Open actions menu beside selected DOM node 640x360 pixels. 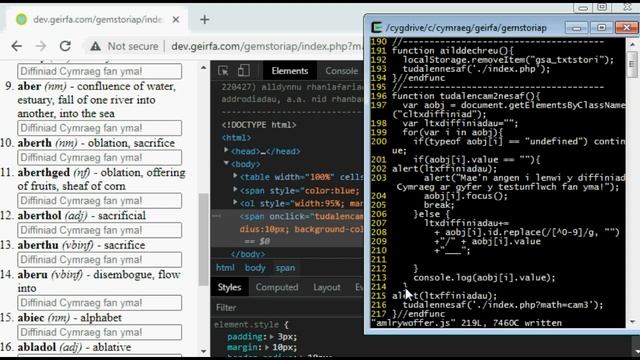pos(217,216)
